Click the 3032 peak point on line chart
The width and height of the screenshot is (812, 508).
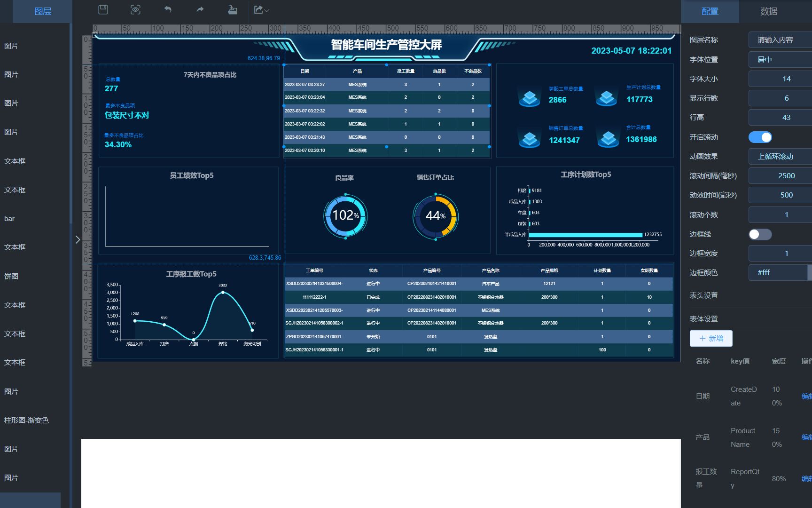(223, 292)
